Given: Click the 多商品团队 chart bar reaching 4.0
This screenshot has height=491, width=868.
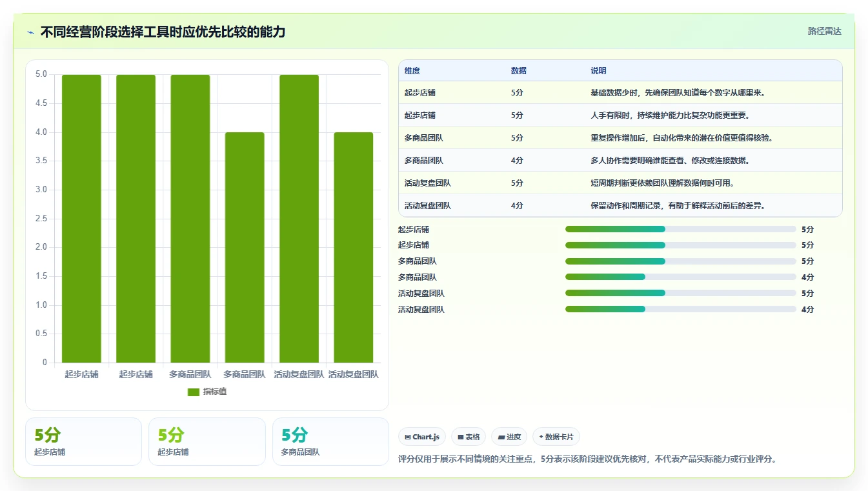Looking at the screenshot, I should click(x=245, y=248).
